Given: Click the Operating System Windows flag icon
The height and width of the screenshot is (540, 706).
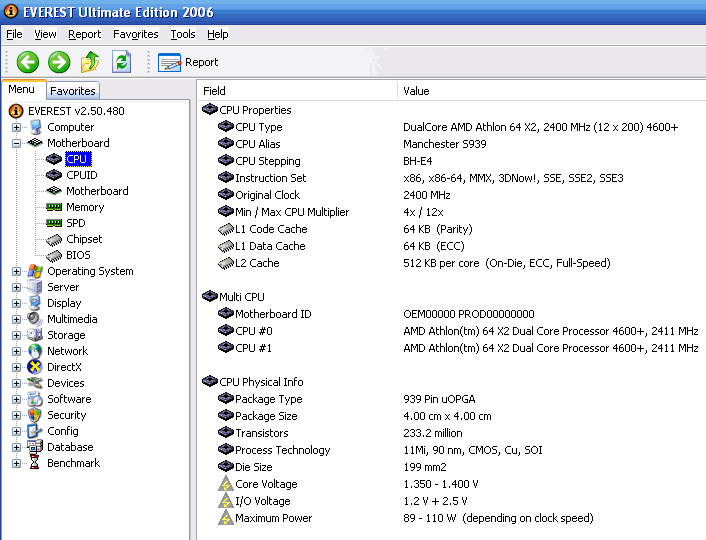Looking at the screenshot, I should (x=35, y=271).
